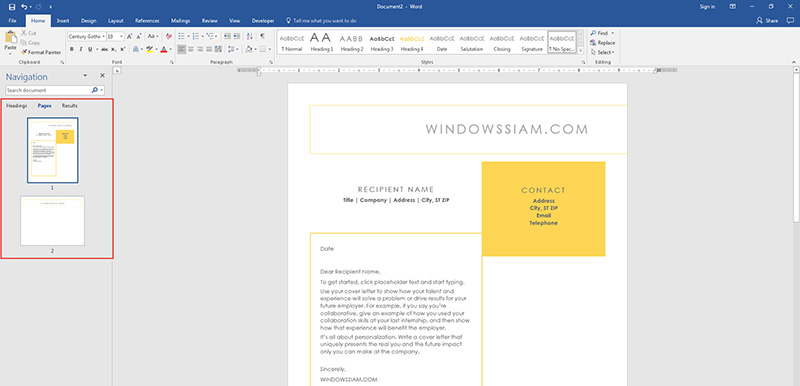
Task: Click the Format Painter tool
Action: (x=41, y=52)
